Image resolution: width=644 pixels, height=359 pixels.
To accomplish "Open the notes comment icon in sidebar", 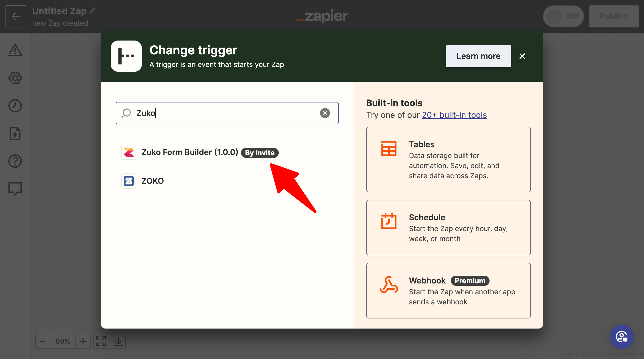I will point(15,188).
